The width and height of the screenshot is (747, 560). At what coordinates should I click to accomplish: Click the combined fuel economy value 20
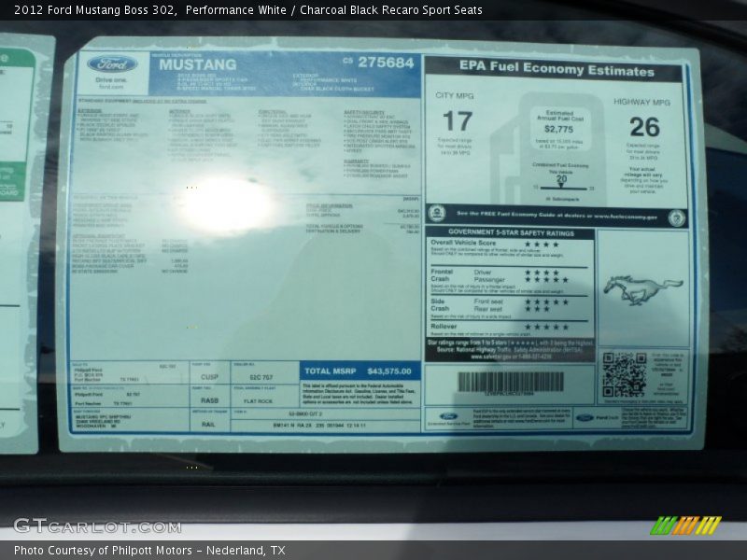(561, 179)
